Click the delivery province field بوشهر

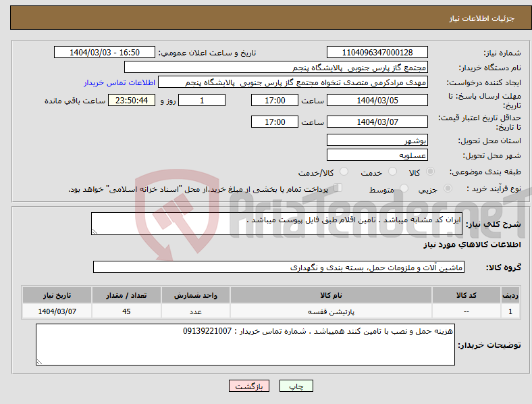click(x=377, y=140)
